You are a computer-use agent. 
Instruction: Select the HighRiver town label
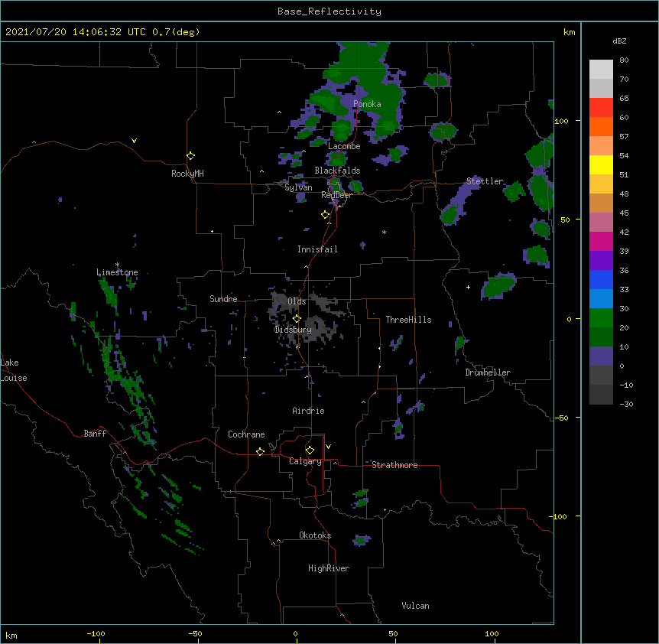pos(329,568)
